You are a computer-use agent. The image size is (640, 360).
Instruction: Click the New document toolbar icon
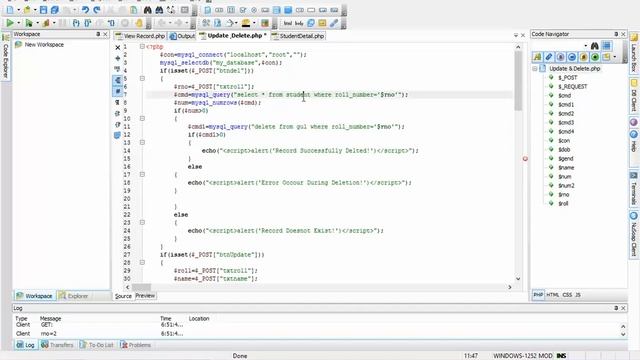point(10,10)
